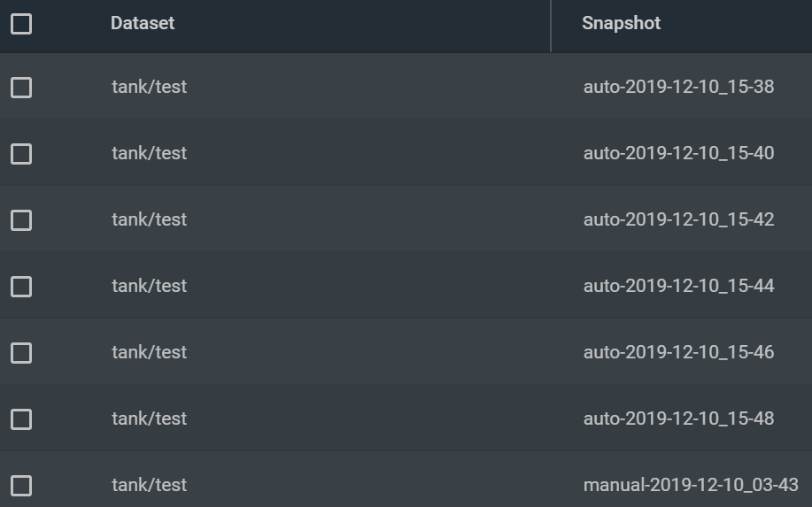Select checkbox for manual-2019-12-10_03-43 snapshot
The width and height of the screenshot is (812, 507).
(x=21, y=485)
